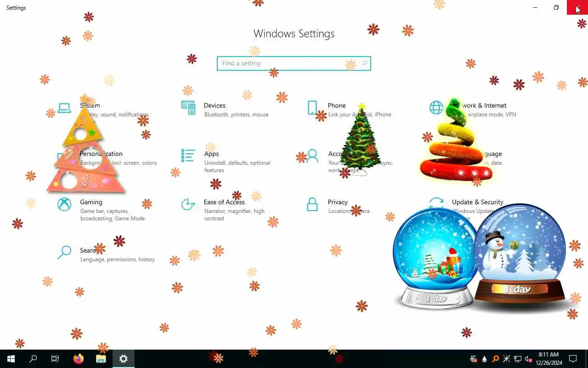Click the Privacy category label

coord(338,202)
